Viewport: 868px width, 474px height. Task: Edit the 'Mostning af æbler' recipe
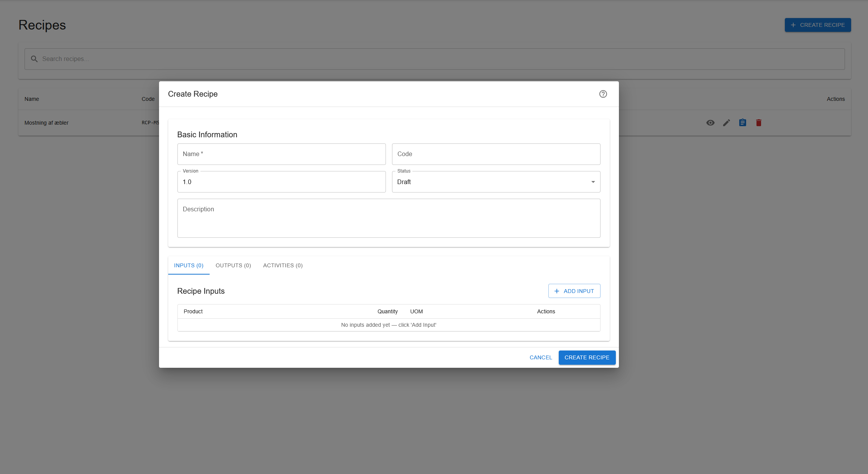pos(726,123)
